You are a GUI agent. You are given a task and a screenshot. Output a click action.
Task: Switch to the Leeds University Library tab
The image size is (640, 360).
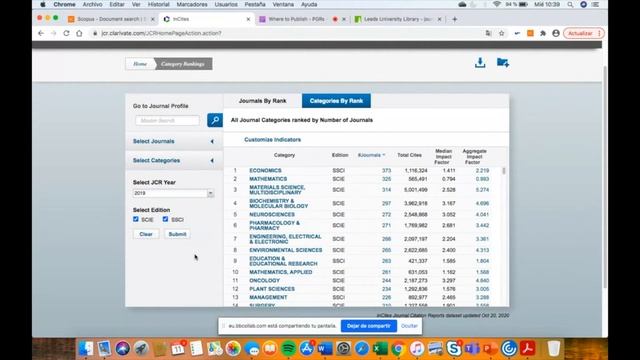click(397, 19)
